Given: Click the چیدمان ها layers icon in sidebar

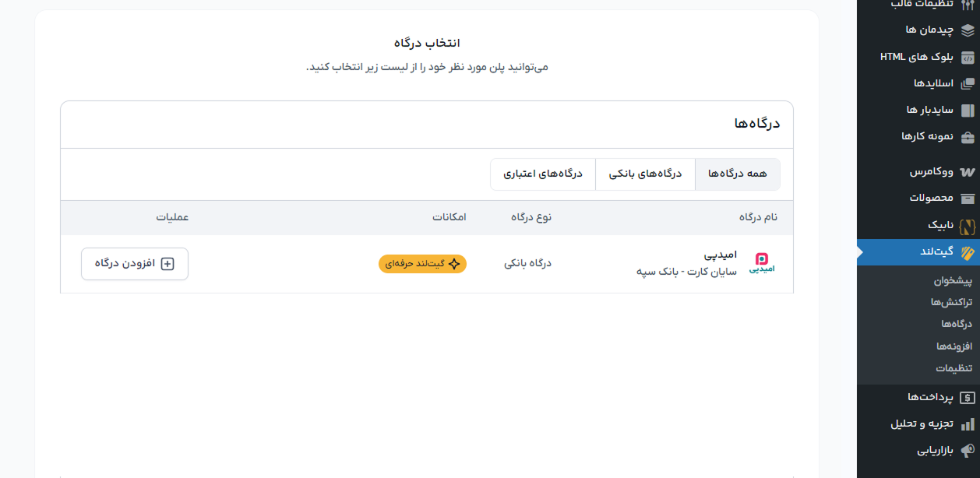Looking at the screenshot, I should tap(967, 30).
